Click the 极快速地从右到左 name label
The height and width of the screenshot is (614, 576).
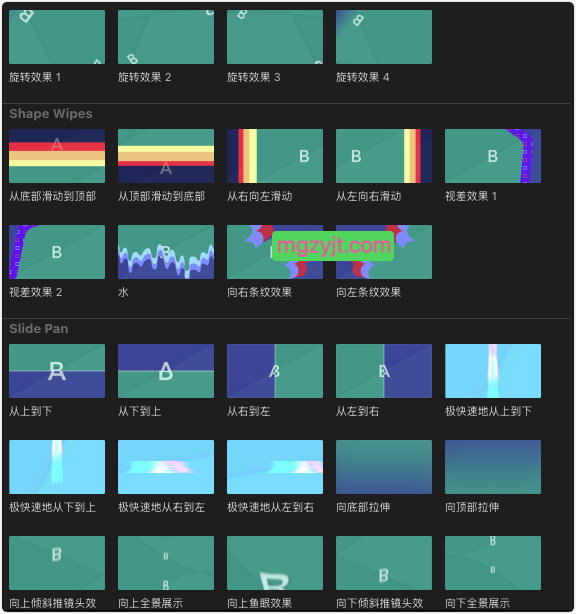161,507
